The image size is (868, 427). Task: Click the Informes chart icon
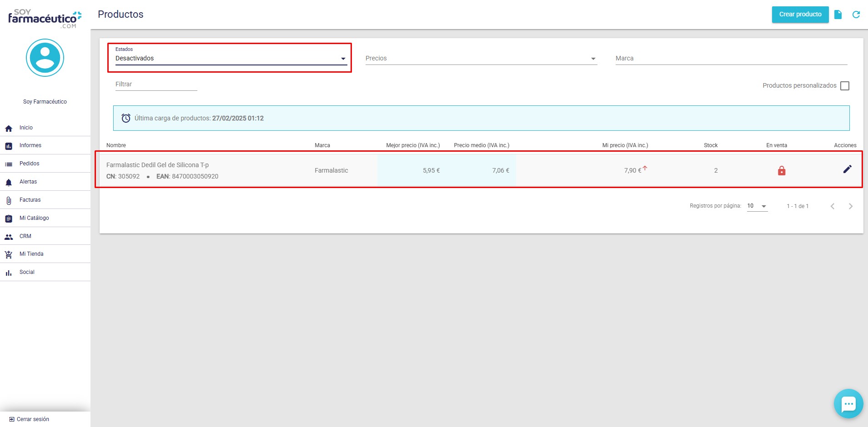click(9, 146)
